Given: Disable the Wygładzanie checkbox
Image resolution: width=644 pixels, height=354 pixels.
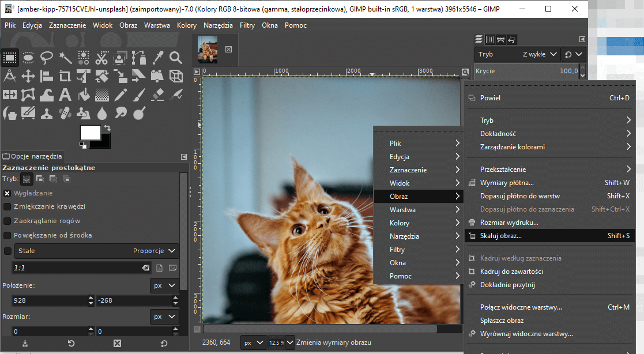Looking at the screenshot, I should click(x=6, y=193).
